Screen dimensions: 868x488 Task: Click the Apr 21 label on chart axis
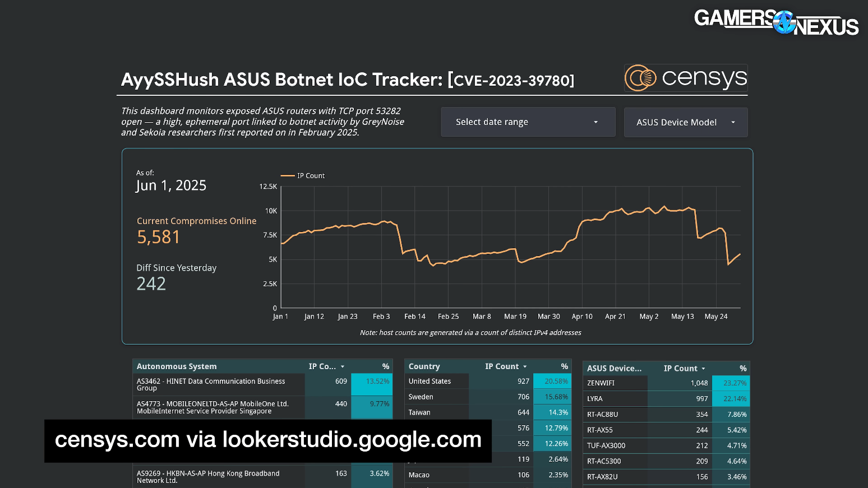(615, 317)
